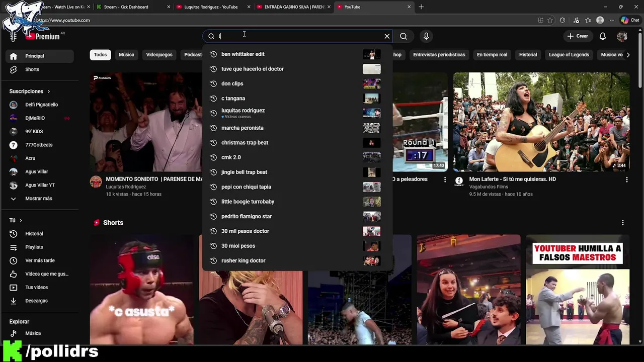The width and height of the screenshot is (644, 362).
Task: Select the Todos filter chip
Action: pyautogui.click(x=100, y=55)
